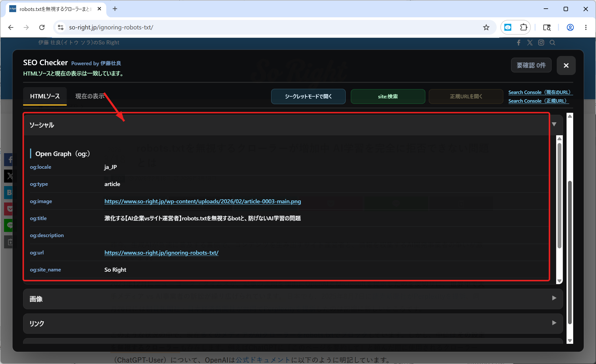This screenshot has width=596, height=364.
Task: Click the Open Graph（og:） heading
Action: point(62,154)
